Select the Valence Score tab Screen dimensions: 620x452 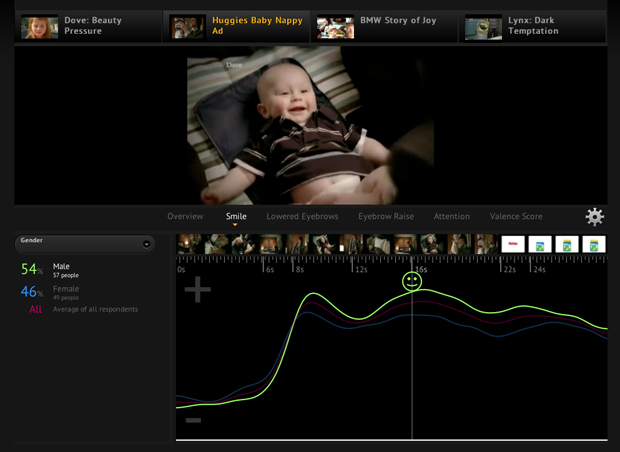coord(516,216)
